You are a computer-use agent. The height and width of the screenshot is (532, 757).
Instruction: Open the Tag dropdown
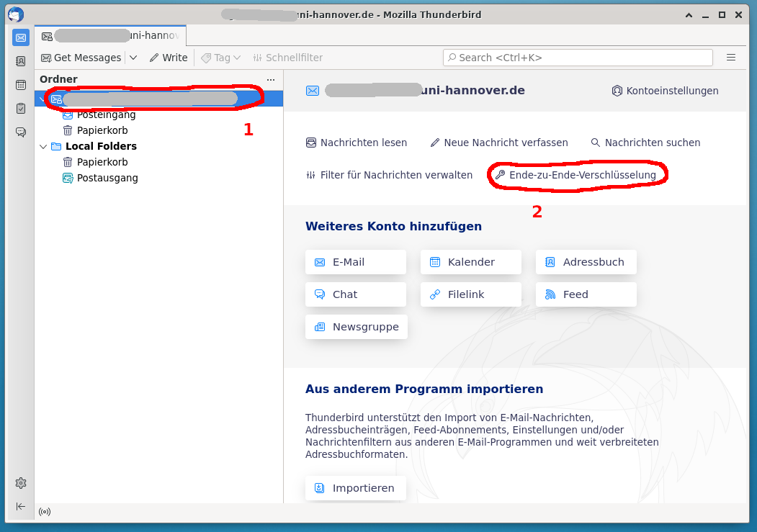pyautogui.click(x=220, y=58)
